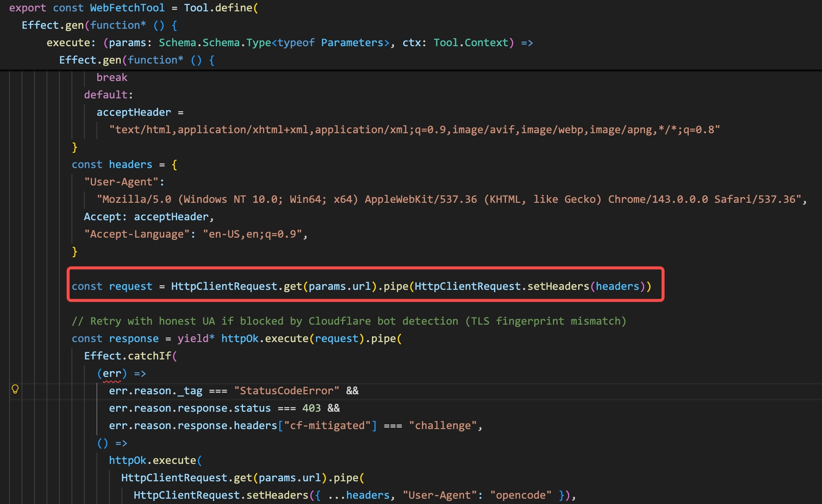Click the "opencode" user agent string
The image size is (822, 504).
coord(521,495)
